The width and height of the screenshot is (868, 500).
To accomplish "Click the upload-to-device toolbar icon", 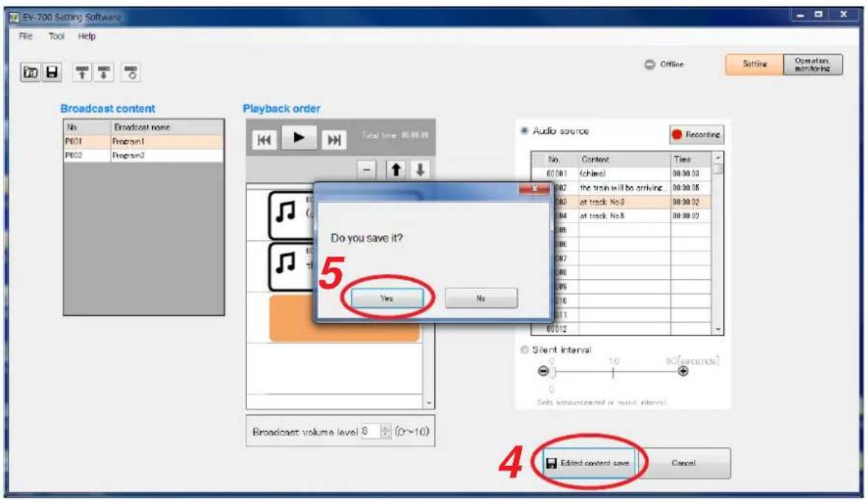I will 82,72.
